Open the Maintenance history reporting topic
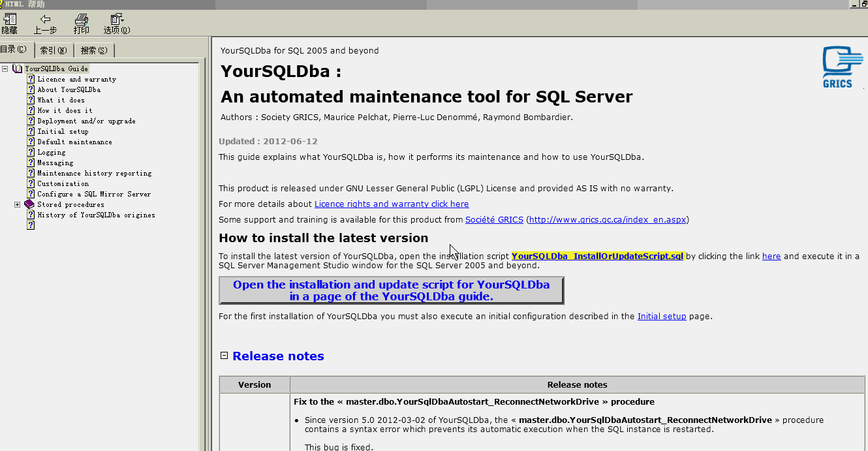 [94, 173]
